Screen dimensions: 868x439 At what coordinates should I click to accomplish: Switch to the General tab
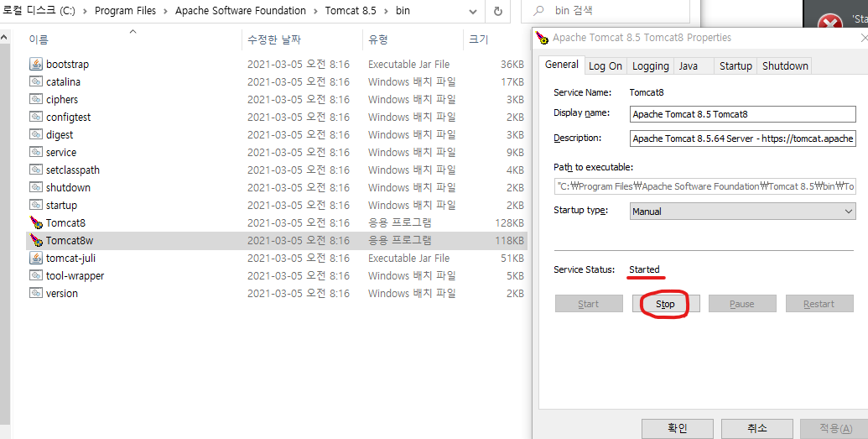tap(561, 65)
